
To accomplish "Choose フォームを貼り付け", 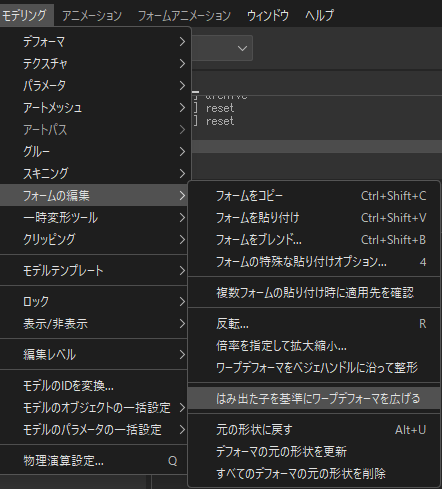I will pyautogui.click(x=314, y=218).
